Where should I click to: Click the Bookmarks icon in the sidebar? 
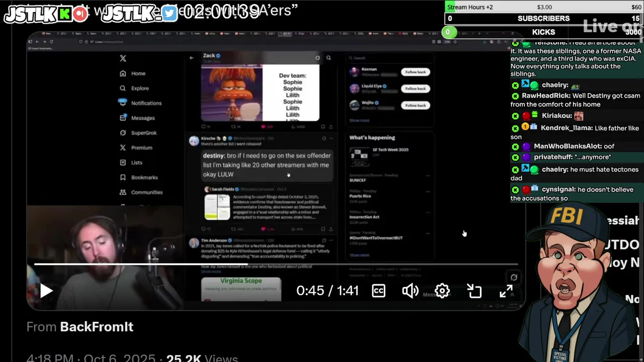[123, 177]
